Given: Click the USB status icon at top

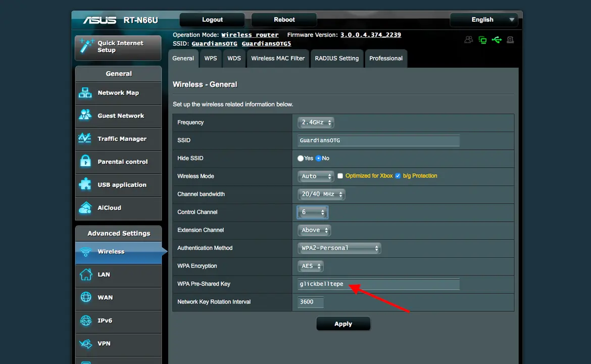Looking at the screenshot, I should tap(497, 39).
